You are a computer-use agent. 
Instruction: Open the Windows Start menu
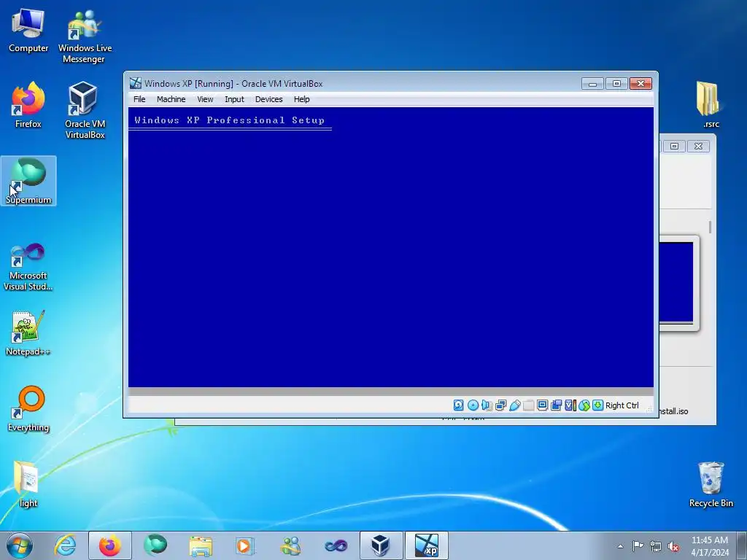(19, 545)
